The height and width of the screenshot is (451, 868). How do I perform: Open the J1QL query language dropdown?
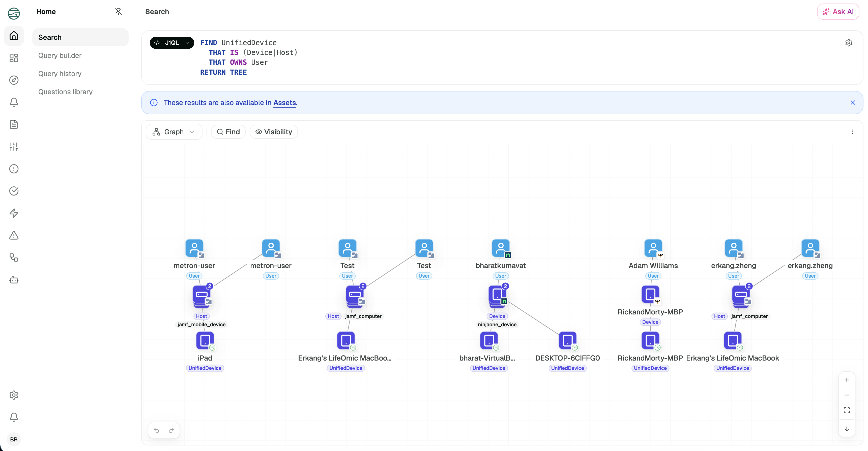172,43
